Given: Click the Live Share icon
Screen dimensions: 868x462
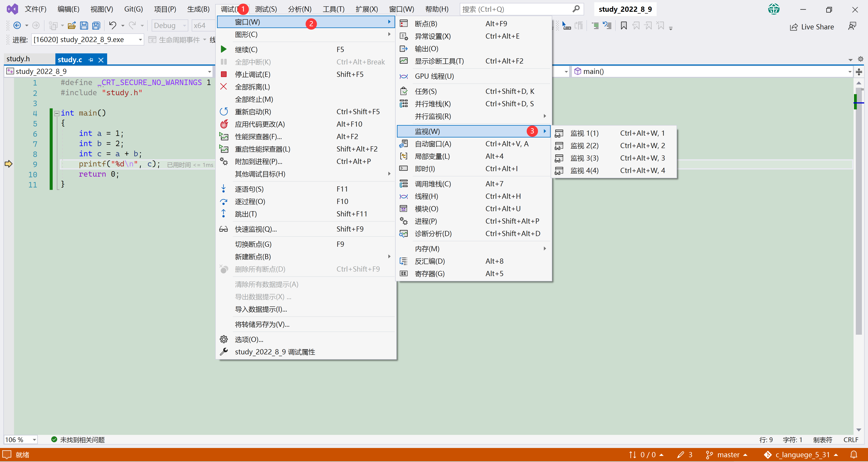Looking at the screenshot, I should click(x=794, y=27).
